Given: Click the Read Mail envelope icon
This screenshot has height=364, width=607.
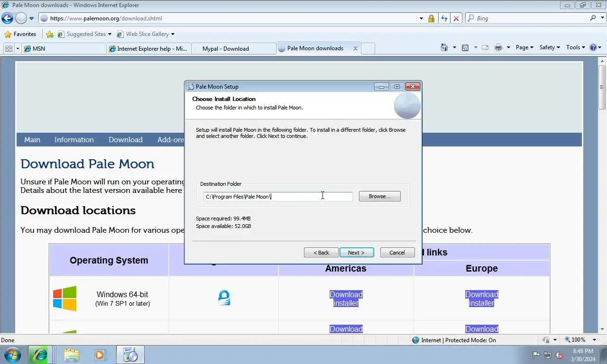Looking at the screenshot, I should click(x=485, y=47).
